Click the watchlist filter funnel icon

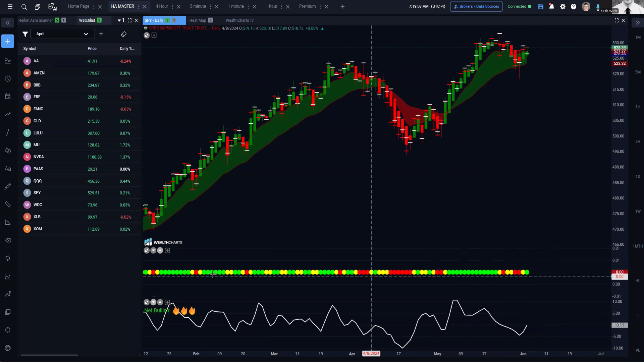(x=25, y=34)
